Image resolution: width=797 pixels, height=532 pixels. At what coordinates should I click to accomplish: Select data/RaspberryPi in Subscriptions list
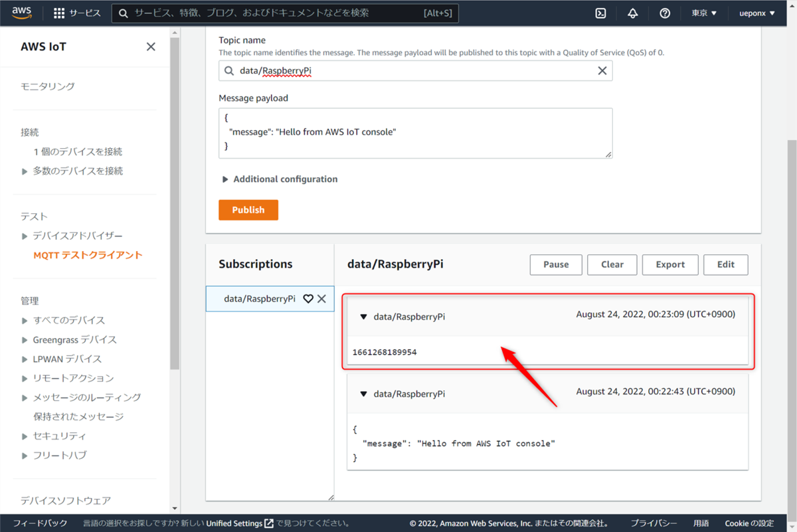260,299
